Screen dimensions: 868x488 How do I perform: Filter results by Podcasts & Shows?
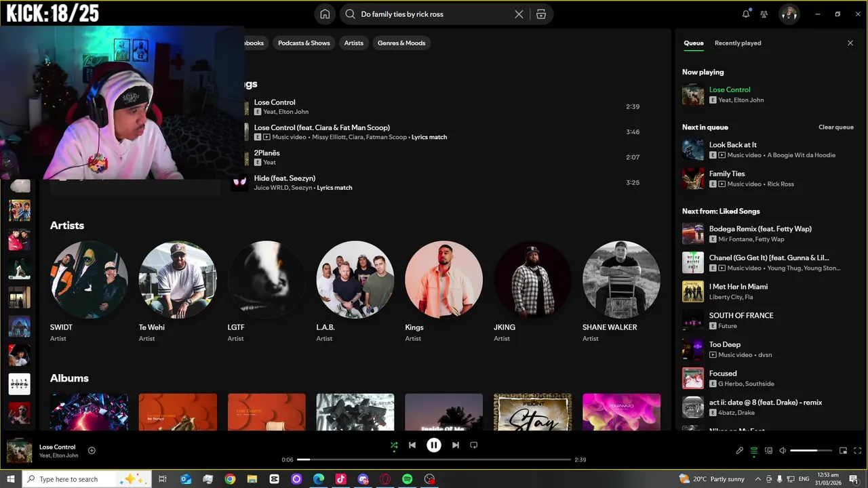[304, 43]
